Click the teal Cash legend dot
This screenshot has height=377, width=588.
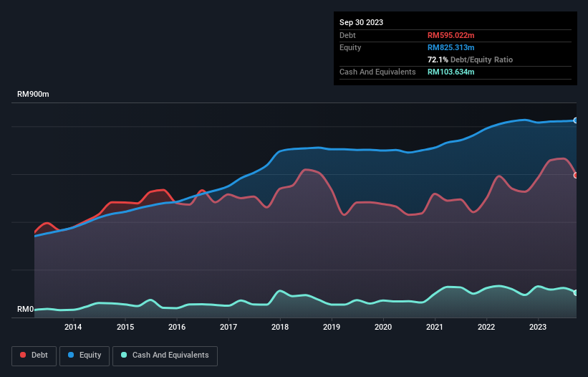(124, 355)
